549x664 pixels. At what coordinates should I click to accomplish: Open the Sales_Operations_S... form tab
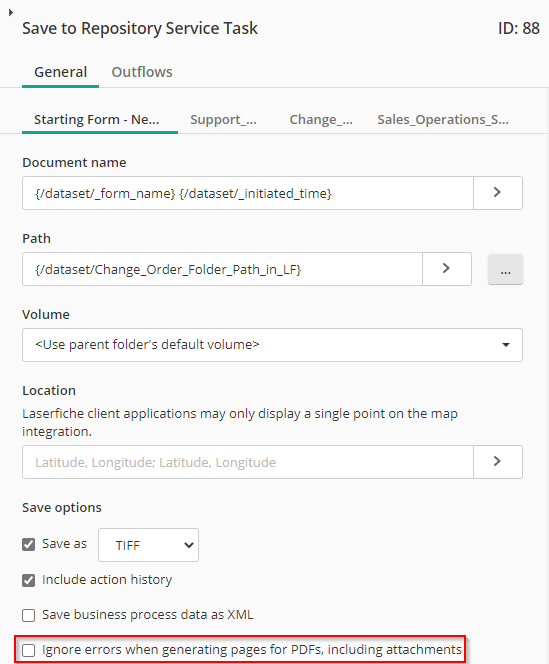(443, 120)
